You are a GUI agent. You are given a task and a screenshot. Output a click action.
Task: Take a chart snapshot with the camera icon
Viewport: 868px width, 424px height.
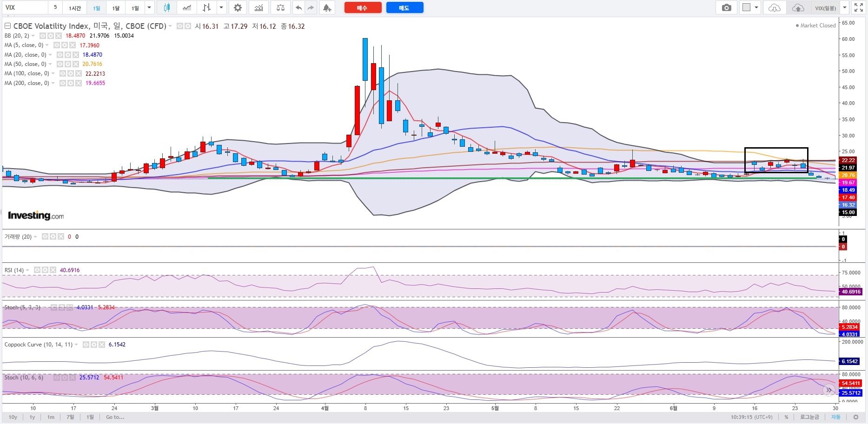click(x=726, y=8)
